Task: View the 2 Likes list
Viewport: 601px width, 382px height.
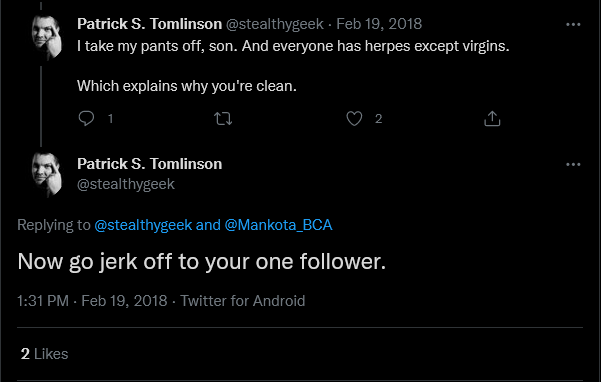Action: (x=44, y=354)
